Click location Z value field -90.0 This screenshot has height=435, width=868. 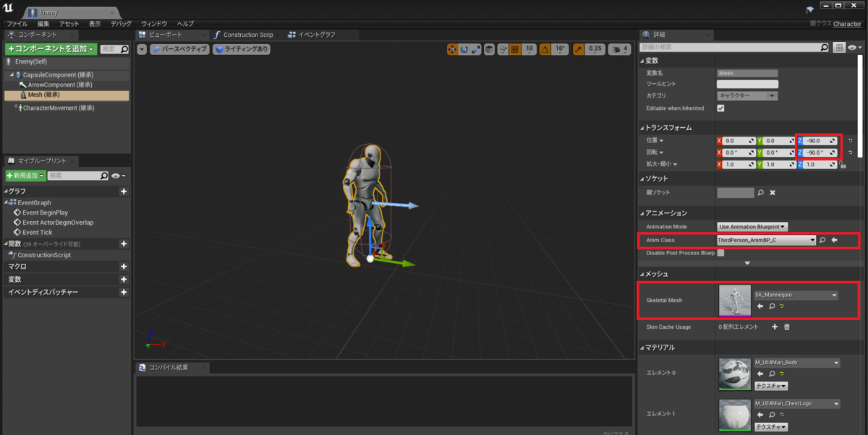click(818, 140)
